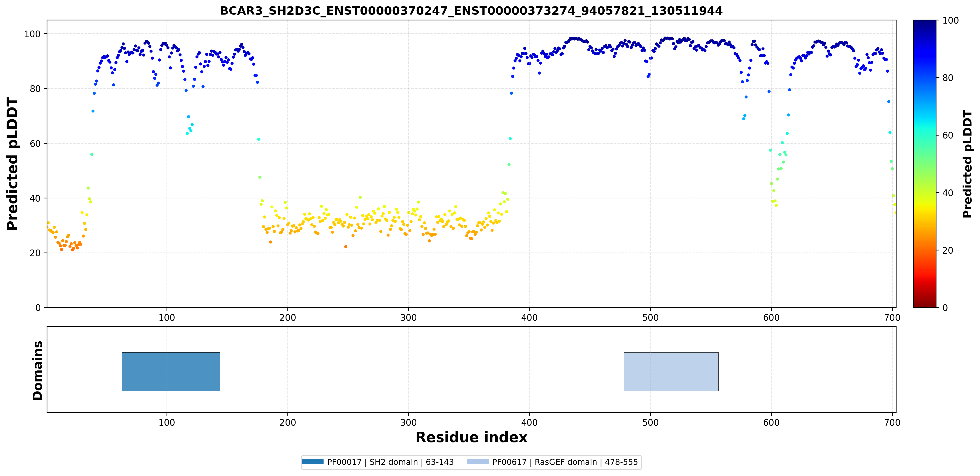
Task: Click the colorbar label Predicted pLDDT
Action: click(967, 164)
